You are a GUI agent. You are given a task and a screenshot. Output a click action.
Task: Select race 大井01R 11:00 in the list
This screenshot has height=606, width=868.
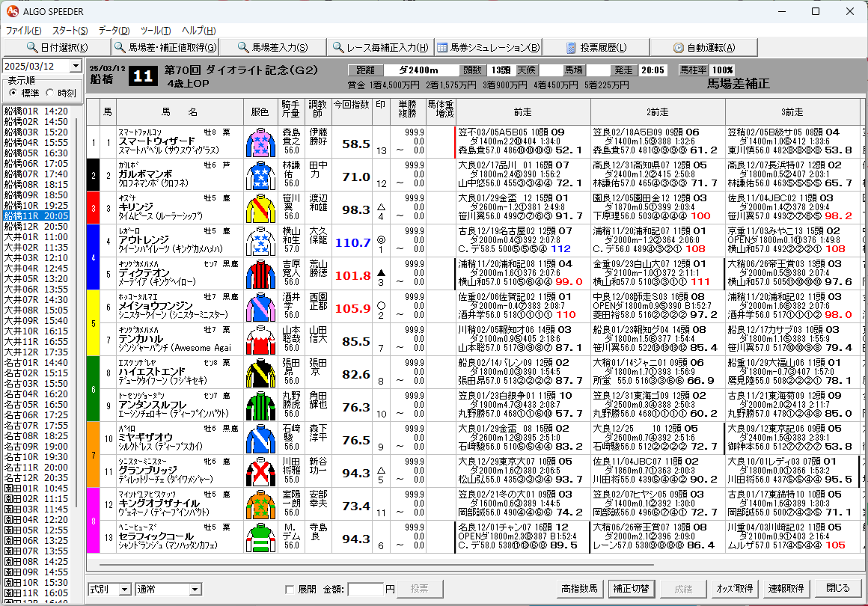(x=37, y=237)
